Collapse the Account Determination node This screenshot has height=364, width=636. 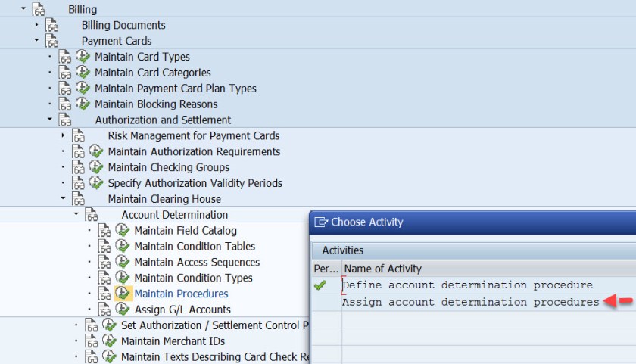(76, 215)
